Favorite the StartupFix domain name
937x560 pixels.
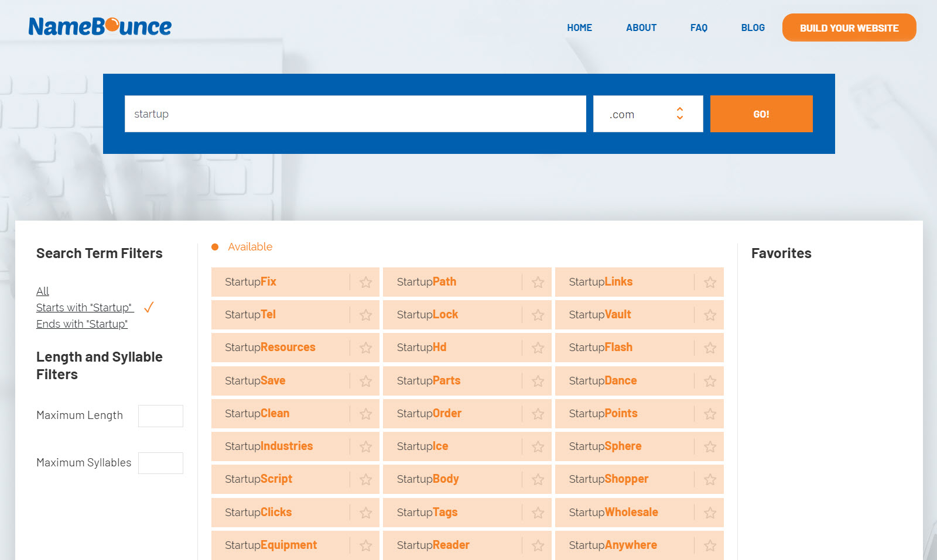tap(365, 283)
